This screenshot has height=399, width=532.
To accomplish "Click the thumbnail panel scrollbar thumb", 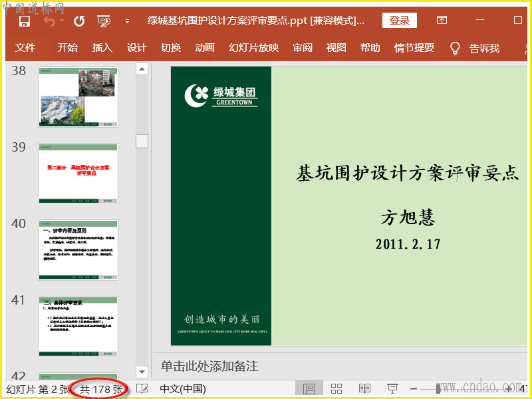I will click(x=142, y=141).
